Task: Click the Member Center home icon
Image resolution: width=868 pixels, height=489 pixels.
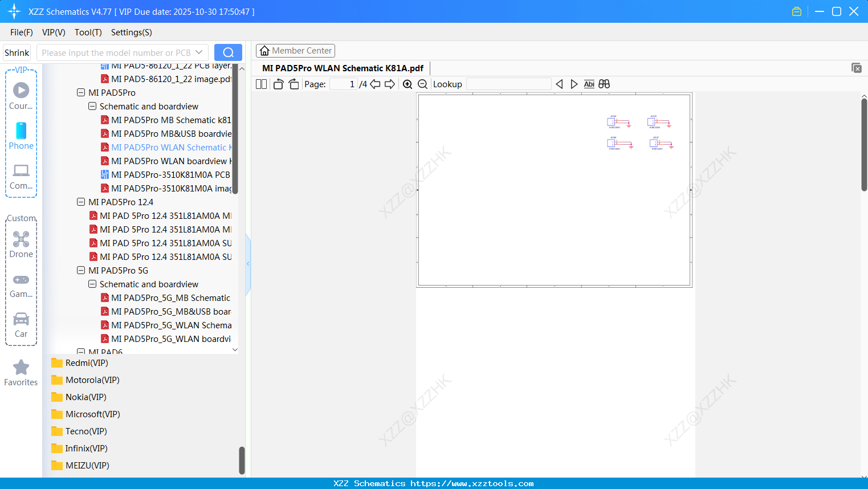Action: [x=264, y=51]
